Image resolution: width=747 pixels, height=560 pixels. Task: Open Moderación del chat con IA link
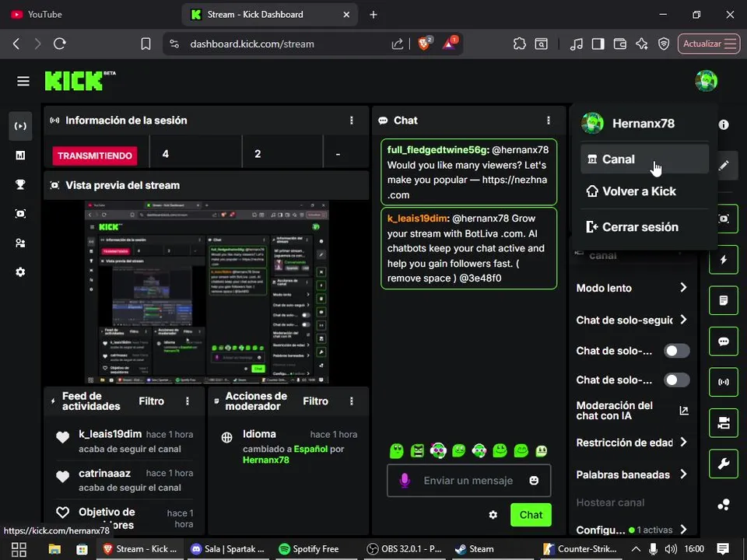632,411
